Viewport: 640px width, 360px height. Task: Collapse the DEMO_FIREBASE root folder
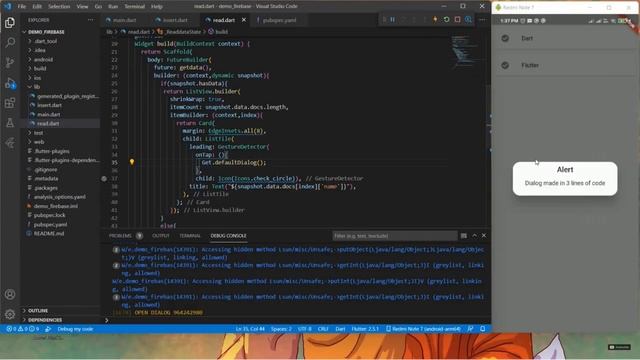click(x=46, y=32)
